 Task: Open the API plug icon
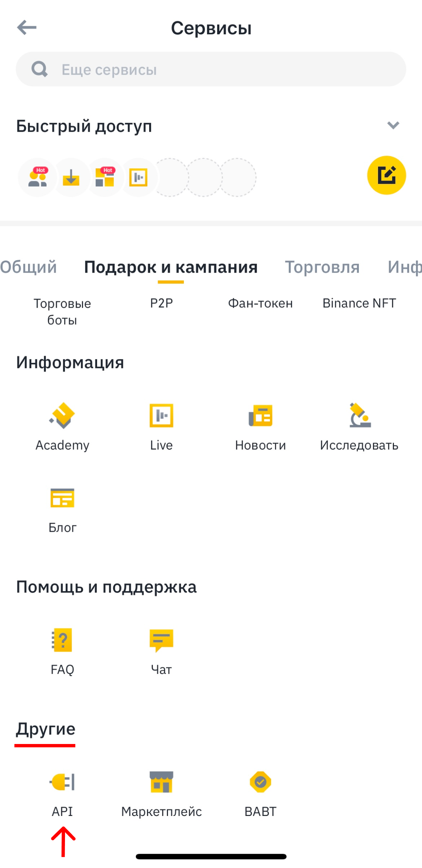pos(62,782)
